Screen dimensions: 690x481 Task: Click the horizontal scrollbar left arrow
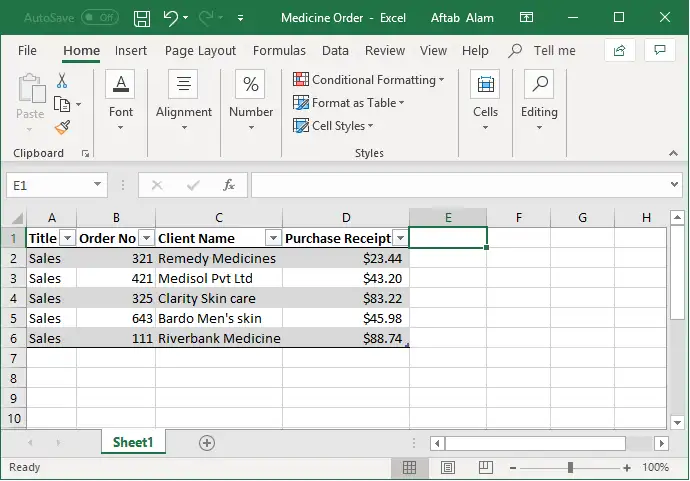[x=437, y=443]
